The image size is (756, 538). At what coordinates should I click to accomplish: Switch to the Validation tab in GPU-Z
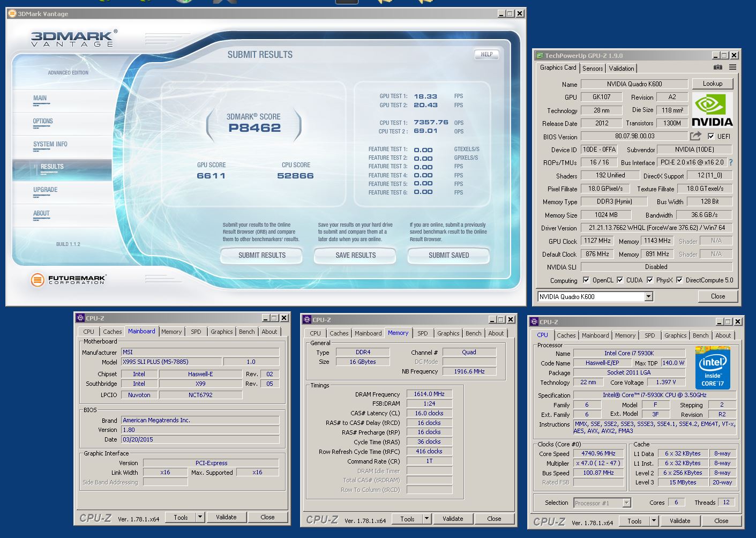click(622, 68)
